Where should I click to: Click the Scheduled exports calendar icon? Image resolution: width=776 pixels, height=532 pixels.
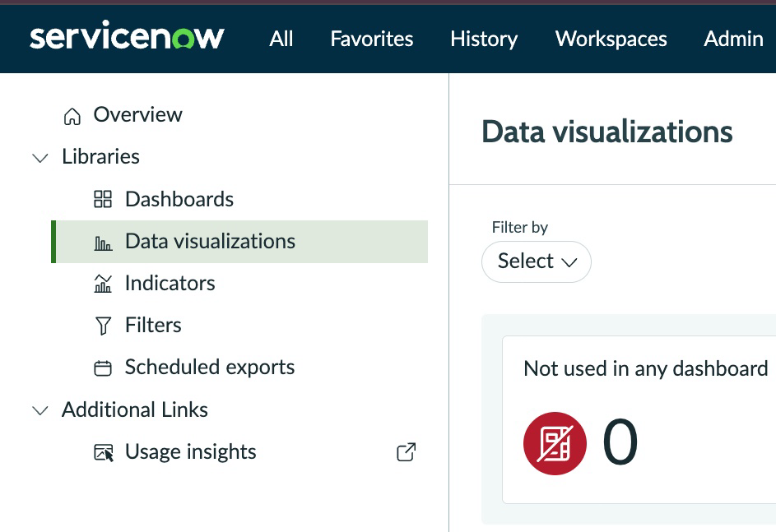(x=103, y=368)
